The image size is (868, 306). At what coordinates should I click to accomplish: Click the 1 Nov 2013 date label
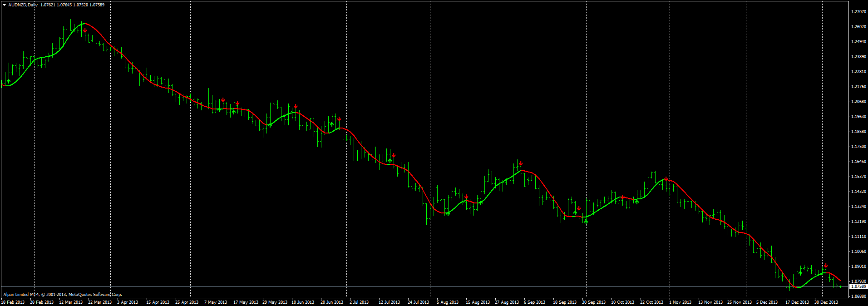click(681, 302)
